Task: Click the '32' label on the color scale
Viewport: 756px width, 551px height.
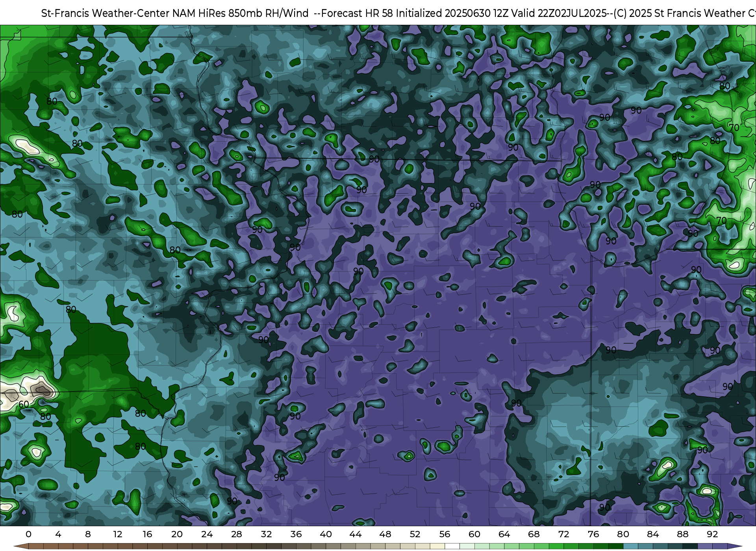Action: coord(266,534)
